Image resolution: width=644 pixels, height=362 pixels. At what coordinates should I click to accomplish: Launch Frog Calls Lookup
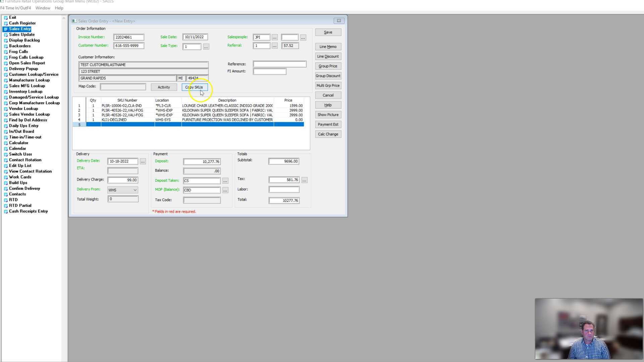25,57
